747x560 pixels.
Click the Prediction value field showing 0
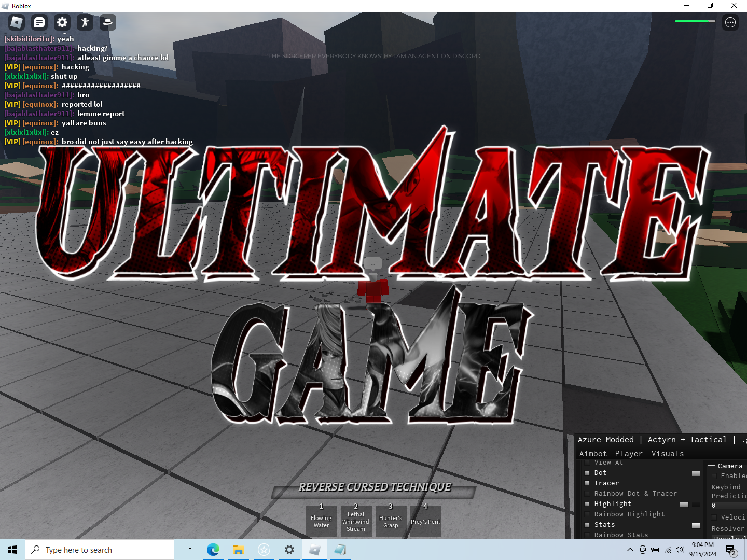(728, 506)
